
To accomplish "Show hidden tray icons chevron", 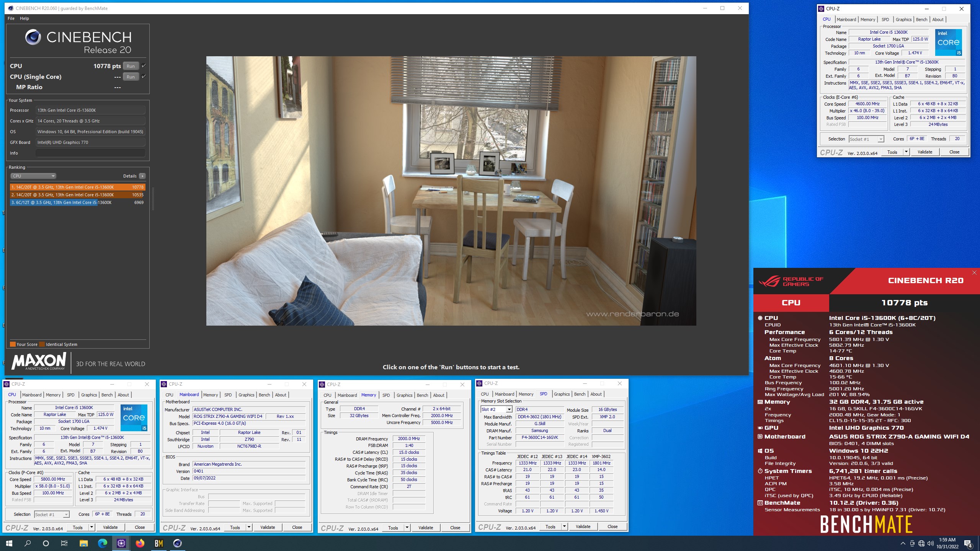I will (x=903, y=543).
